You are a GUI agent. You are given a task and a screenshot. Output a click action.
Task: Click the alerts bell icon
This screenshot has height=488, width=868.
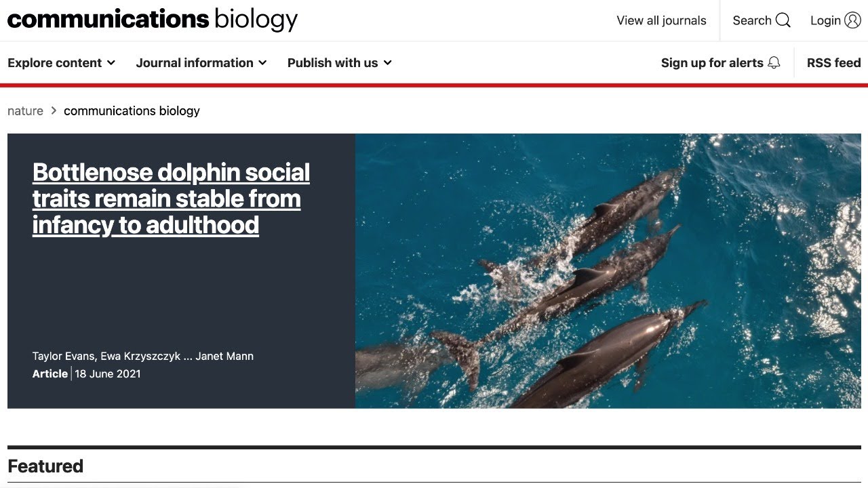tap(774, 62)
